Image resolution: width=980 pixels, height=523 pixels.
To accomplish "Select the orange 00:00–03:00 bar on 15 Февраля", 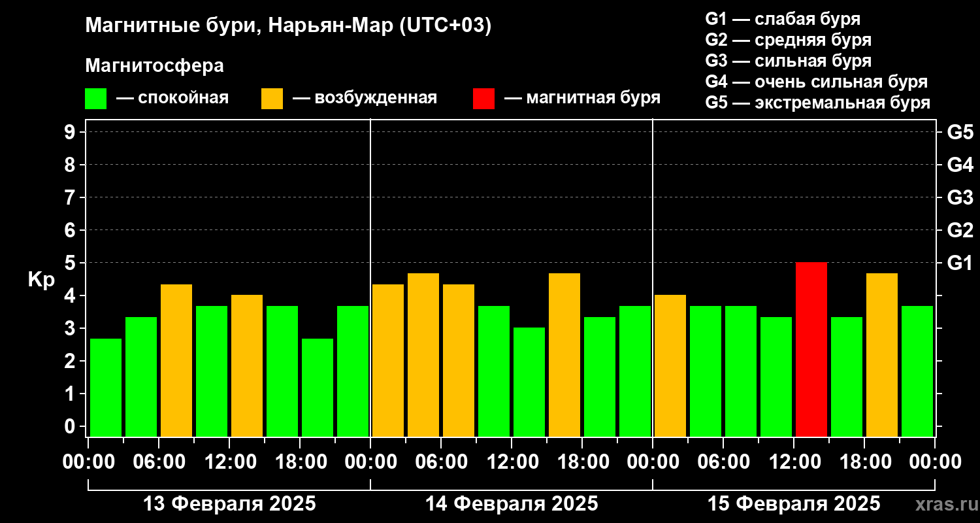I will [670, 365].
